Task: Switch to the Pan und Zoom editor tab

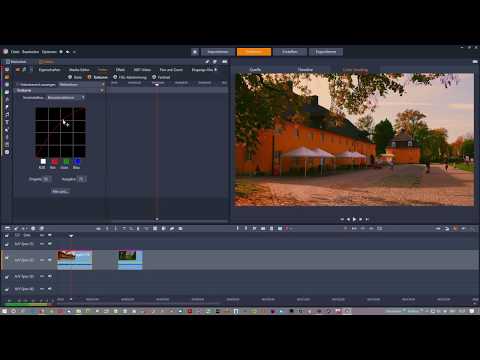Action: [171, 70]
